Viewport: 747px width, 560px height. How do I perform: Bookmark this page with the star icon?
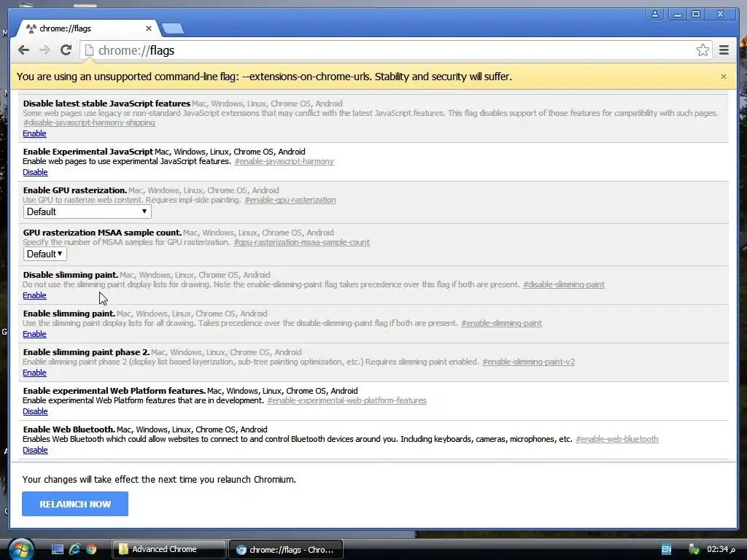(703, 50)
